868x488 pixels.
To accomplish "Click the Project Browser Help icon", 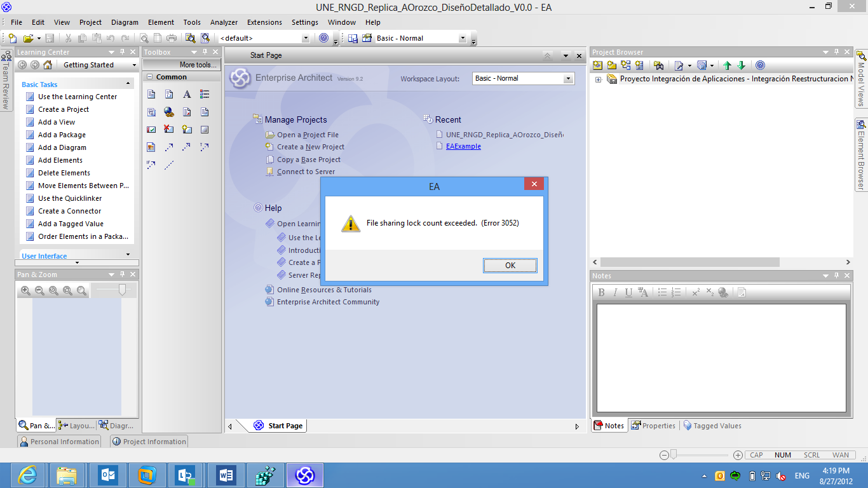I will point(760,65).
